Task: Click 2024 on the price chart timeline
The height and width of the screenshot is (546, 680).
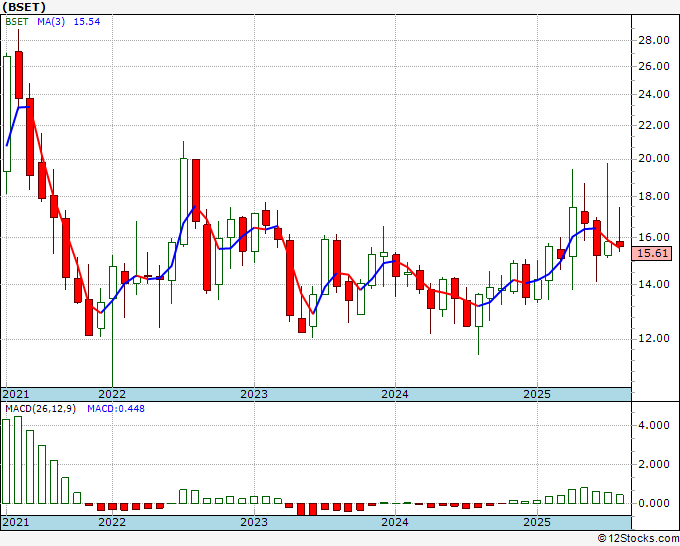Action: pos(395,394)
